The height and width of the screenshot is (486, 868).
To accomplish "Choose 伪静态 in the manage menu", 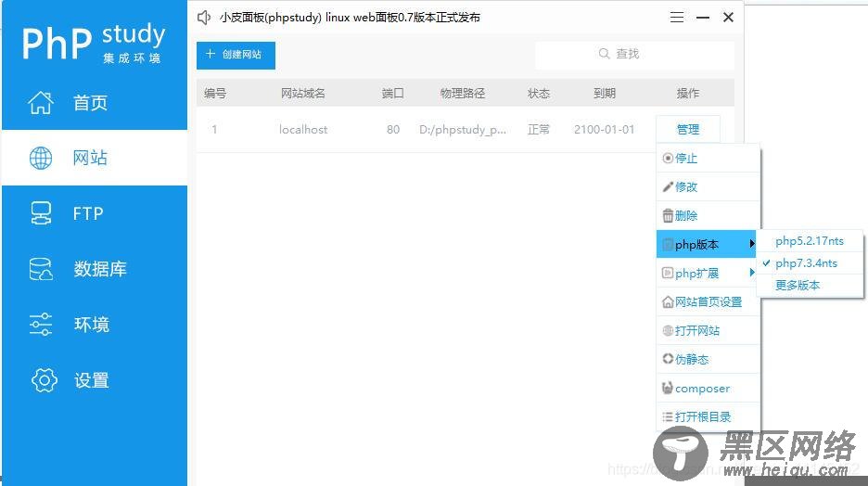I will pyautogui.click(x=708, y=359).
